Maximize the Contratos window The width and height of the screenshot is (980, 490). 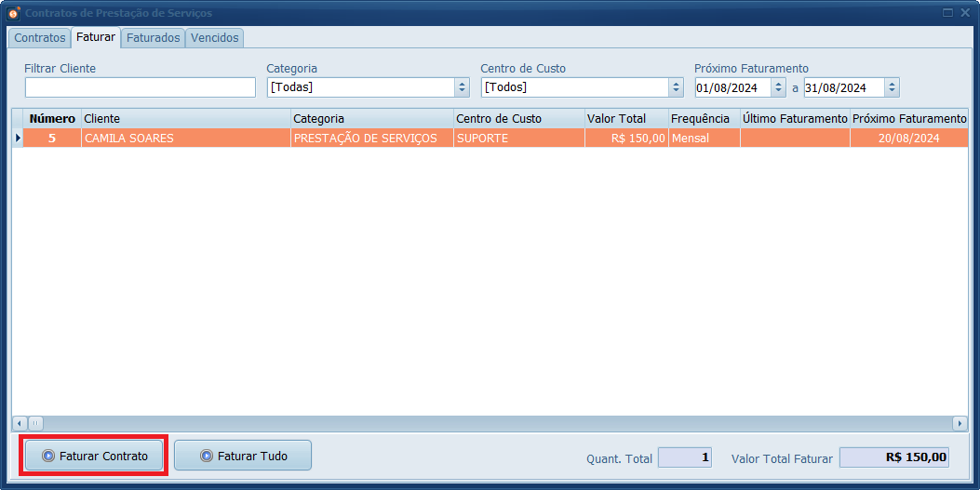click(947, 13)
